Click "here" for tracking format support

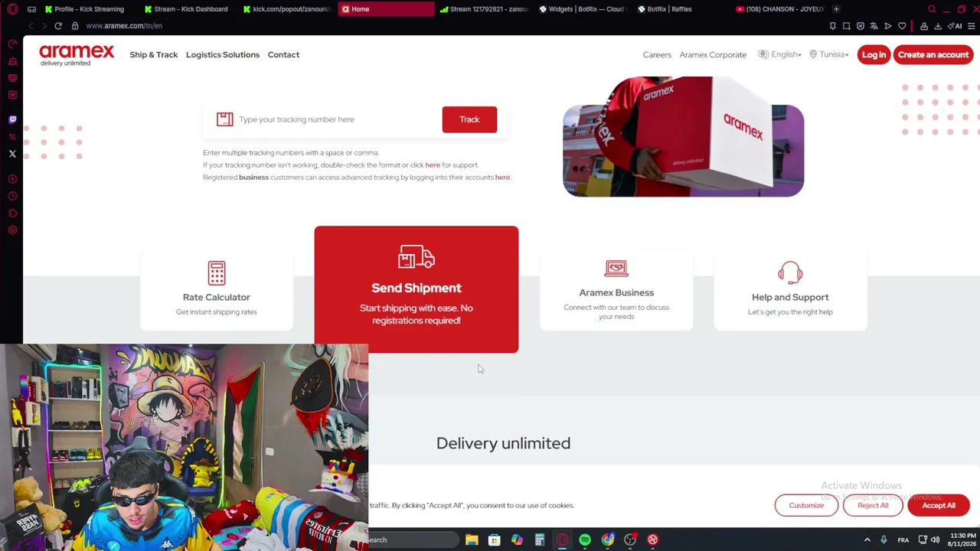click(433, 165)
